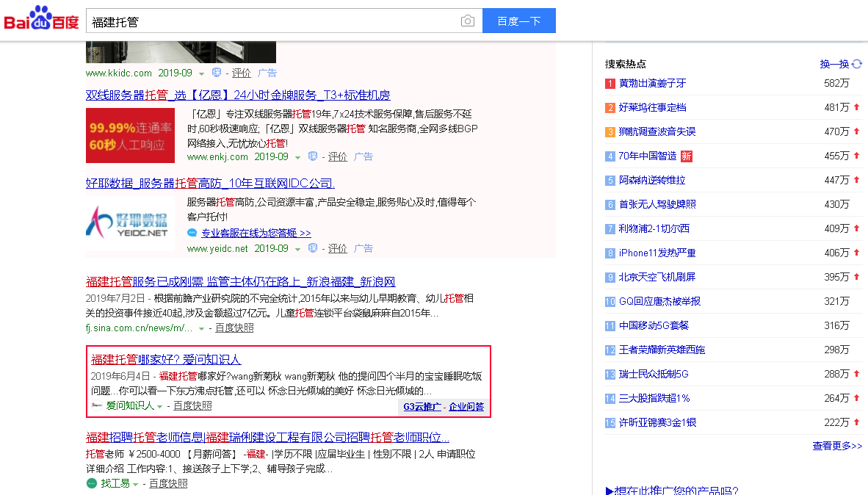Image resolution: width=868 pixels, height=495 pixels.
Task: Click the 爱问知识人 site favicon
Action: click(97, 406)
